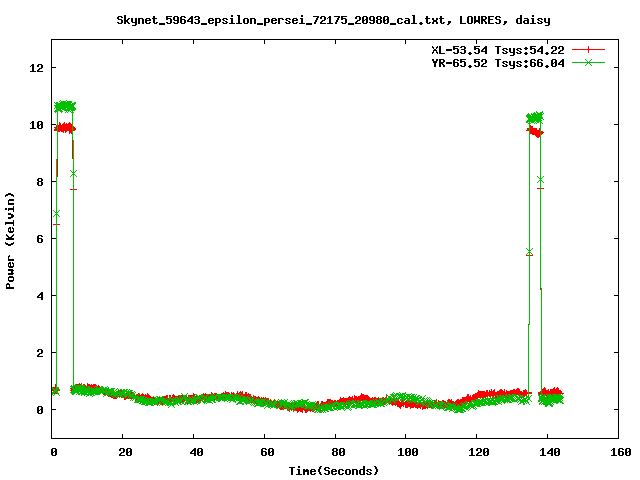Click legend entry YR-65.52 Tsys:66.04
The width and height of the screenshot is (640, 480).
point(498,63)
